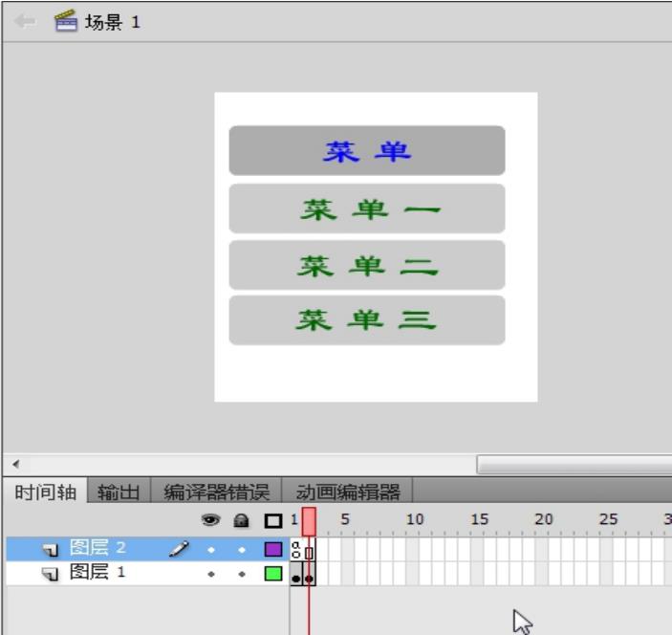This screenshot has height=635, width=672.
Task: Toggle the visibility dot of 图层 1
Action: [x=211, y=574]
